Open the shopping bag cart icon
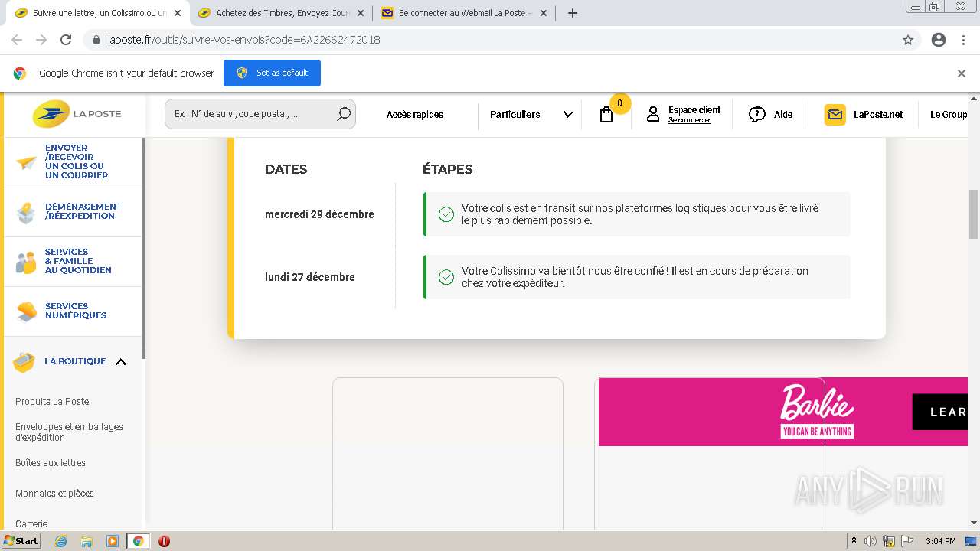This screenshot has height=551, width=980. pyautogui.click(x=606, y=115)
